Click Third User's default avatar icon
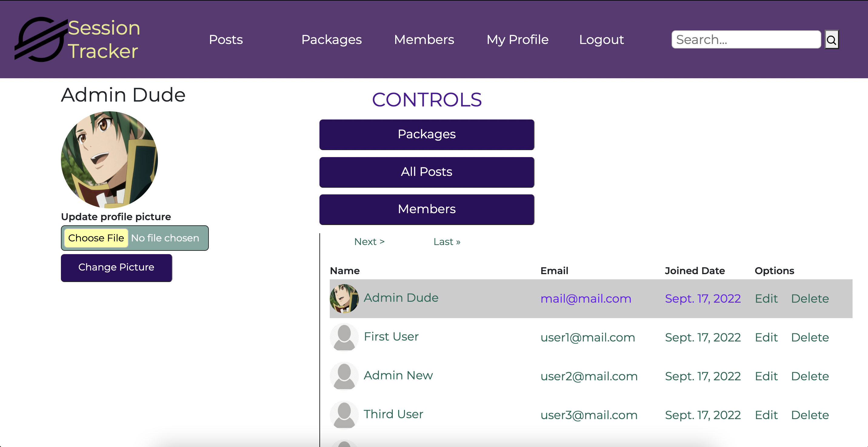The width and height of the screenshot is (868, 447). (344, 415)
